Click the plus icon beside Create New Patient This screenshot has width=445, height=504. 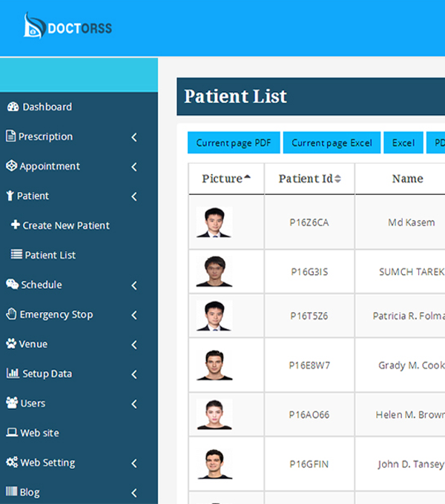(x=16, y=225)
